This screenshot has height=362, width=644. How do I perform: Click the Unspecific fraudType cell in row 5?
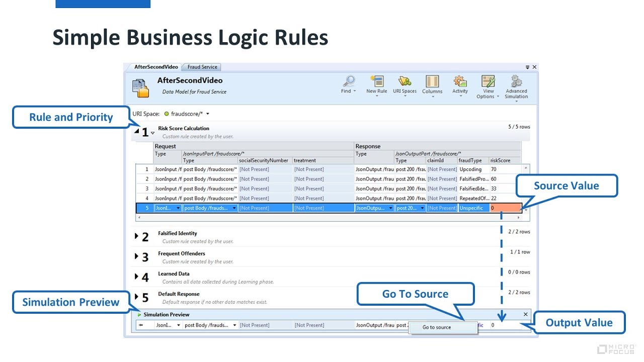[473, 208]
